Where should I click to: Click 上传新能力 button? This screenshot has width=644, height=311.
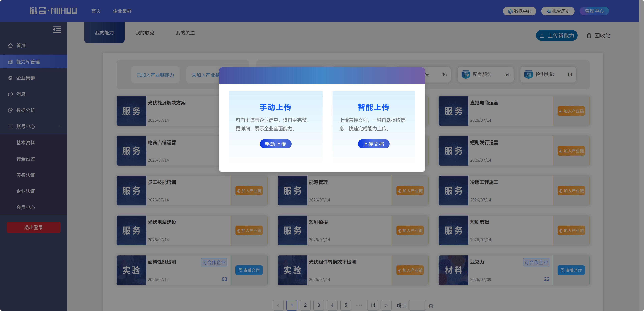point(556,36)
